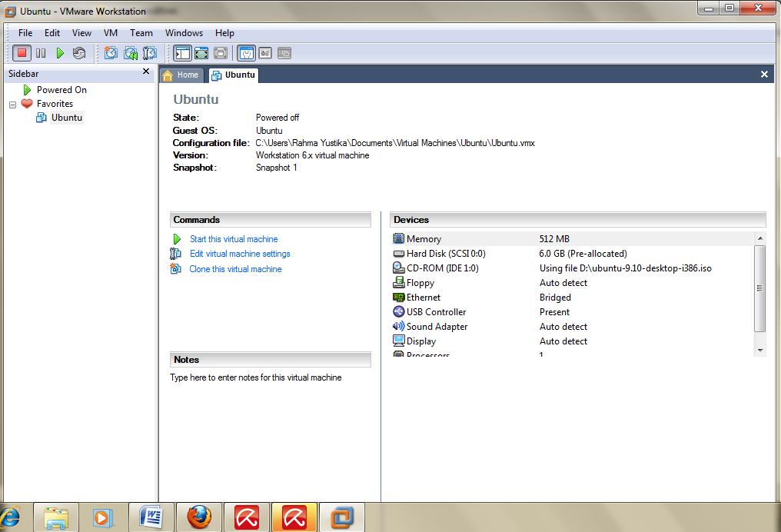This screenshot has height=532, width=781.
Task: Open the File menu
Action: [x=25, y=33]
